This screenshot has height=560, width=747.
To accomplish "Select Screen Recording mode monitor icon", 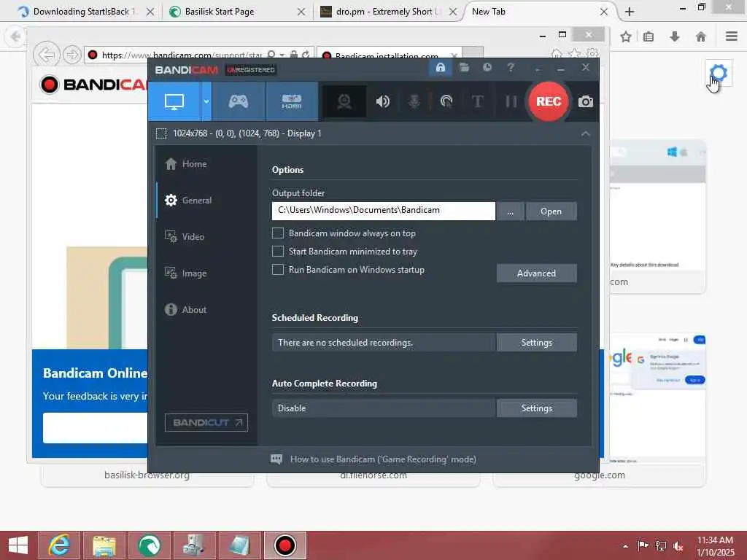I will (174, 101).
